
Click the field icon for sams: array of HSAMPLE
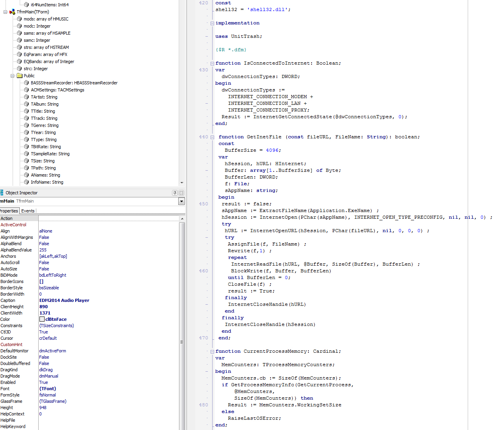tap(19, 33)
